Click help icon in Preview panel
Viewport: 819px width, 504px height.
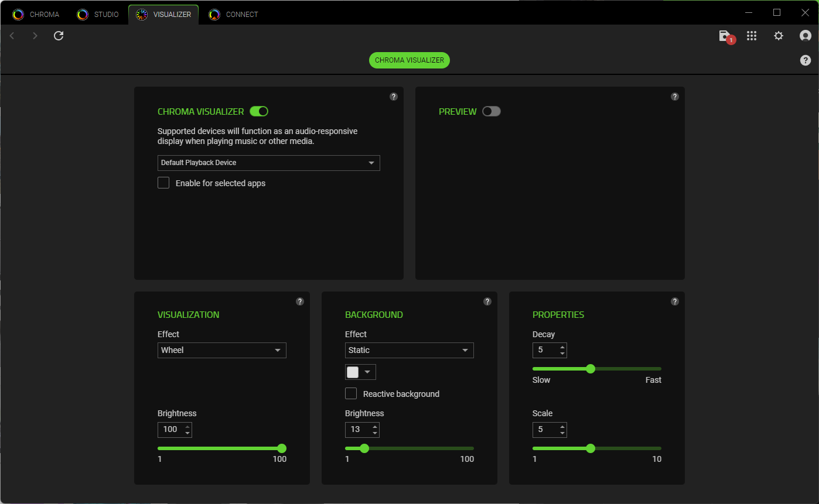tap(675, 97)
